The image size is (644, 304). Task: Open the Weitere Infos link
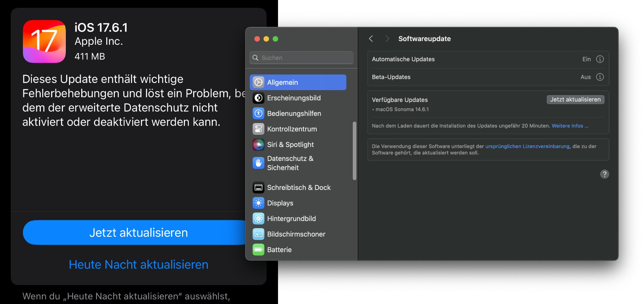click(570, 126)
